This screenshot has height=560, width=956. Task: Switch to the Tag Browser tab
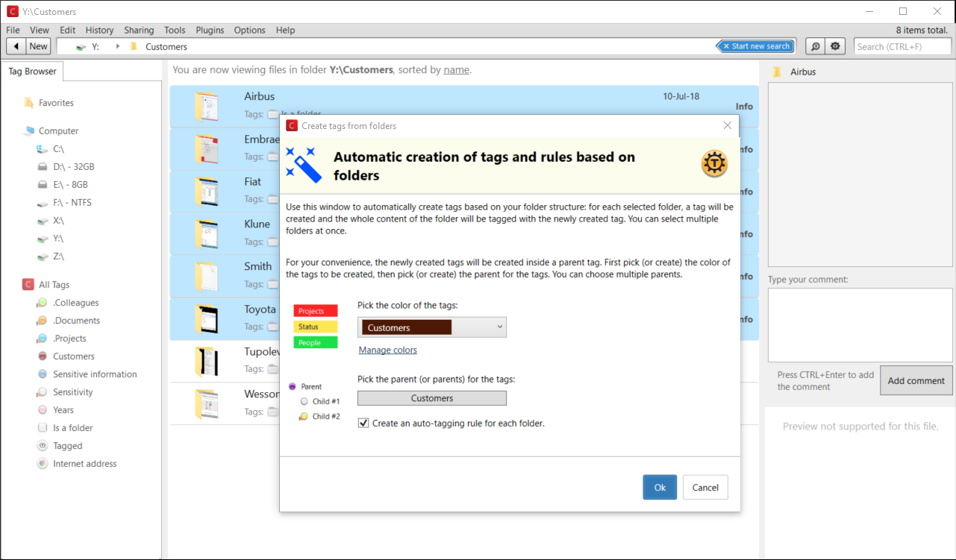click(x=32, y=72)
